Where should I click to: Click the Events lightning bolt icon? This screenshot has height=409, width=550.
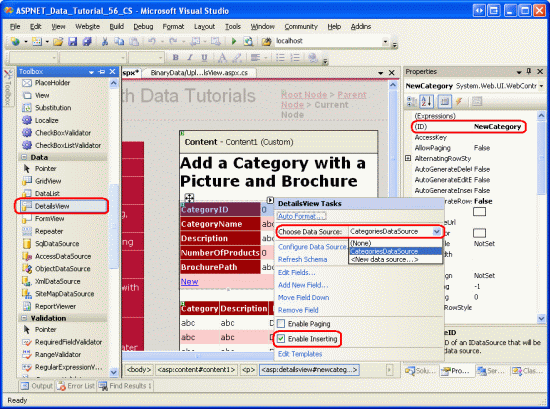click(x=458, y=102)
